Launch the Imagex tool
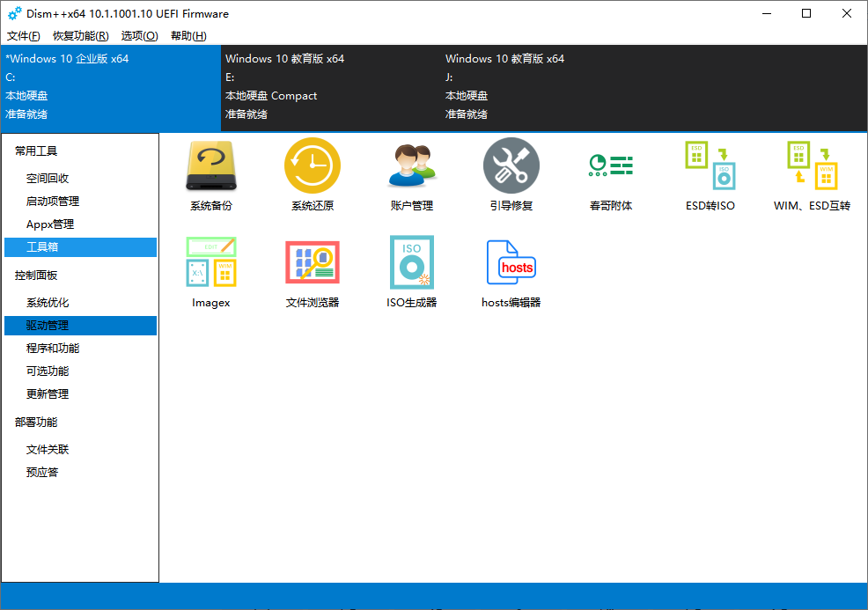Viewport: 868px width, 610px height. (211, 270)
